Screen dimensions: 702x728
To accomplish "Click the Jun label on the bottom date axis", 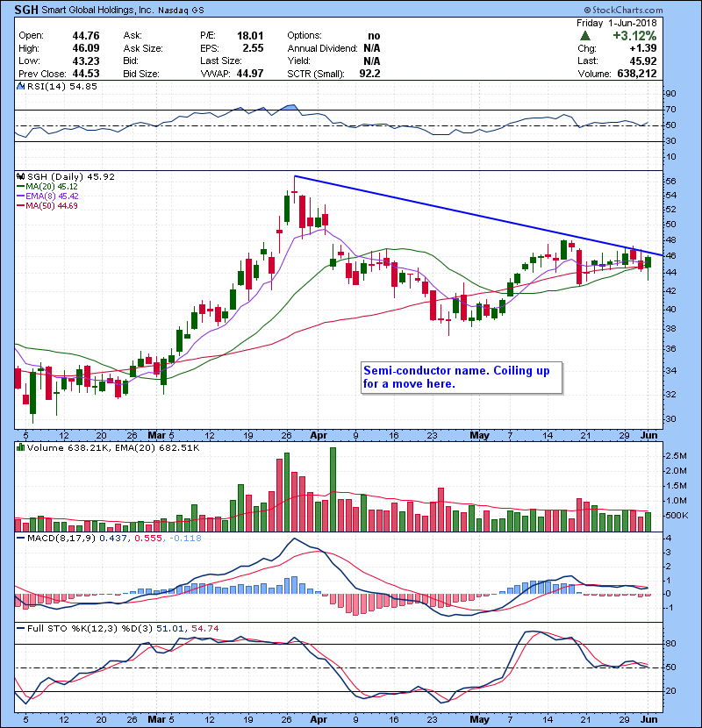I will pos(649,719).
